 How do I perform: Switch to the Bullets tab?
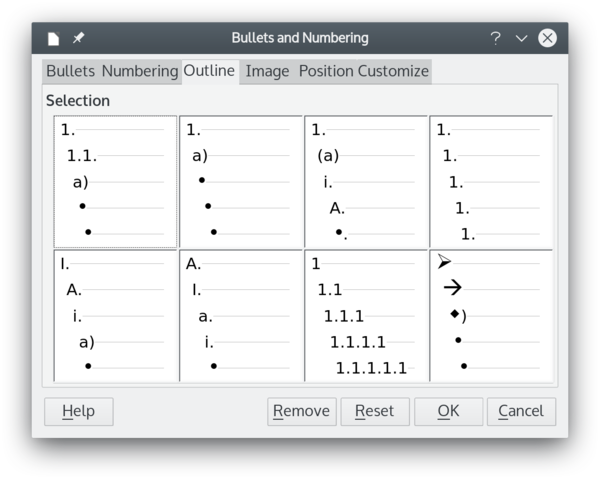click(70, 71)
